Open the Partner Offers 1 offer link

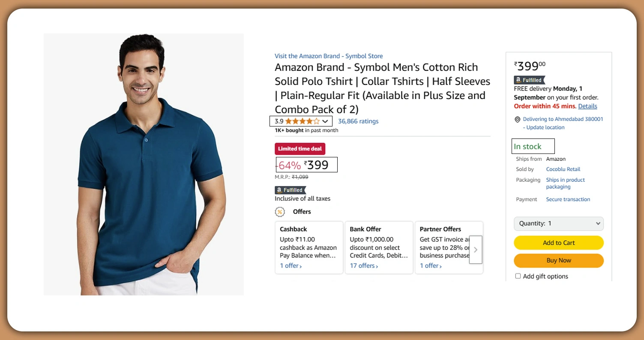pos(430,266)
